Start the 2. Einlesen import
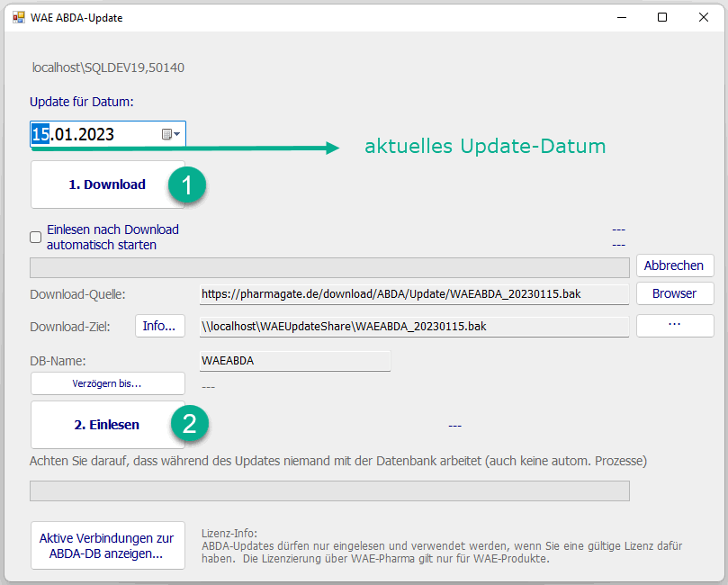This screenshot has width=728, height=585. [108, 425]
